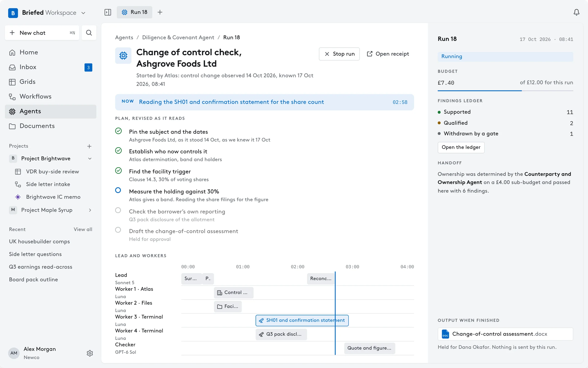Open notifications bell
Screen dimensions: 588x368
(x=576, y=12)
